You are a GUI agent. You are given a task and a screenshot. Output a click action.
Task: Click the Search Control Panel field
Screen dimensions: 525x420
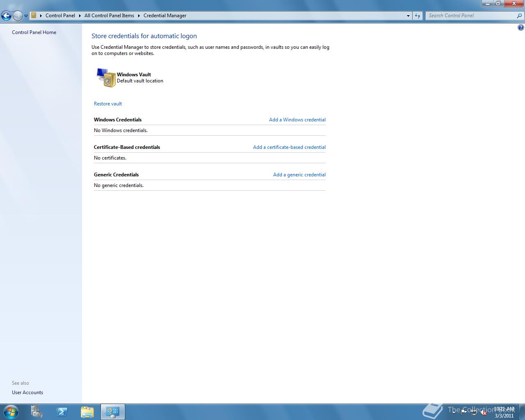471,16
